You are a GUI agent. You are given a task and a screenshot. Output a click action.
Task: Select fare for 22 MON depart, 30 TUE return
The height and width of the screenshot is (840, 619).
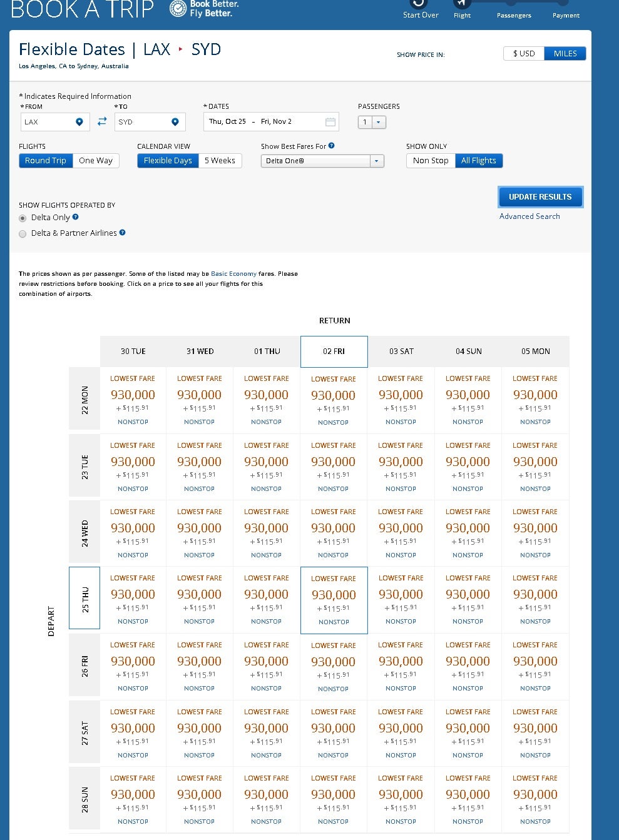tap(133, 395)
